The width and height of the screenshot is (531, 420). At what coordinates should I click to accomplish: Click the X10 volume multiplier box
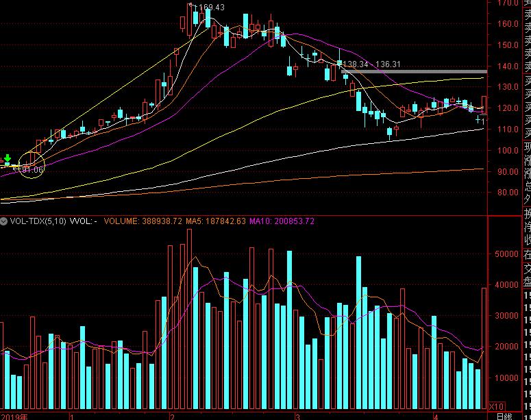(497, 406)
